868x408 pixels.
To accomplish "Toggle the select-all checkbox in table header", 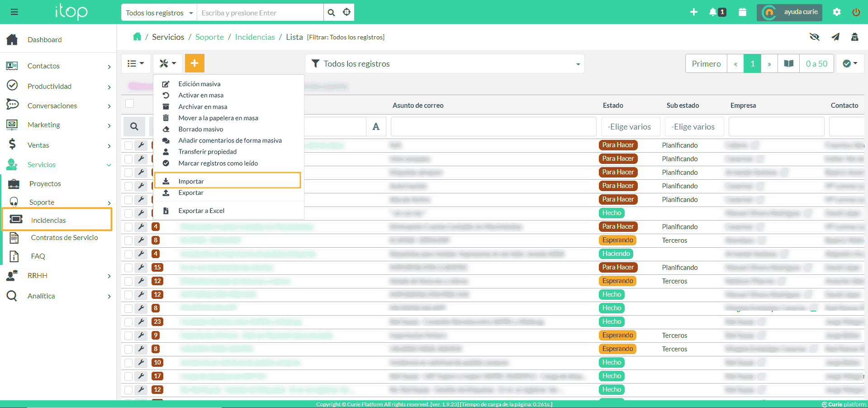I will (130, 104).
